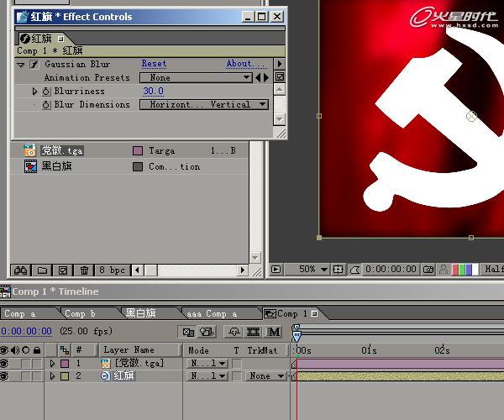504x420 pixels.
Task: Click the title/action safe grid icon
Action: click(x=338, y=270)
